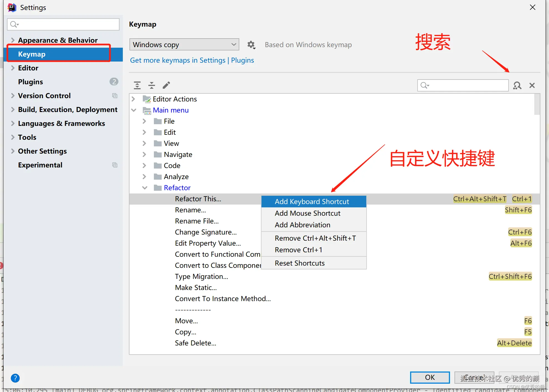Follow the Plugins link
The width and height of the screenshot is (549, 392).
point(242,60)
